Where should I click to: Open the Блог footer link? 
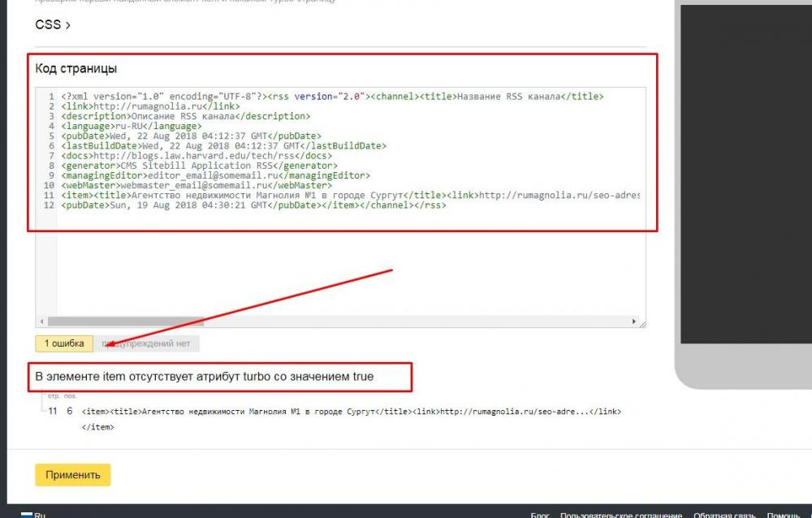click(x=540, y=515)
